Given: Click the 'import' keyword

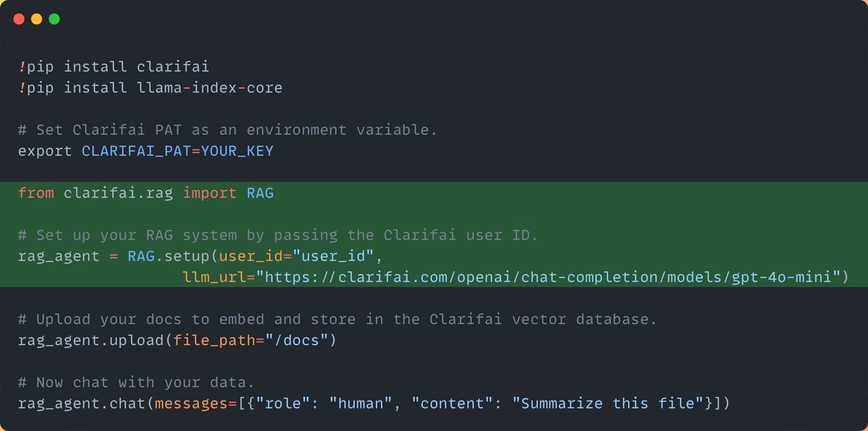Looking at the screenshot, I should click(x=209, y=193).
